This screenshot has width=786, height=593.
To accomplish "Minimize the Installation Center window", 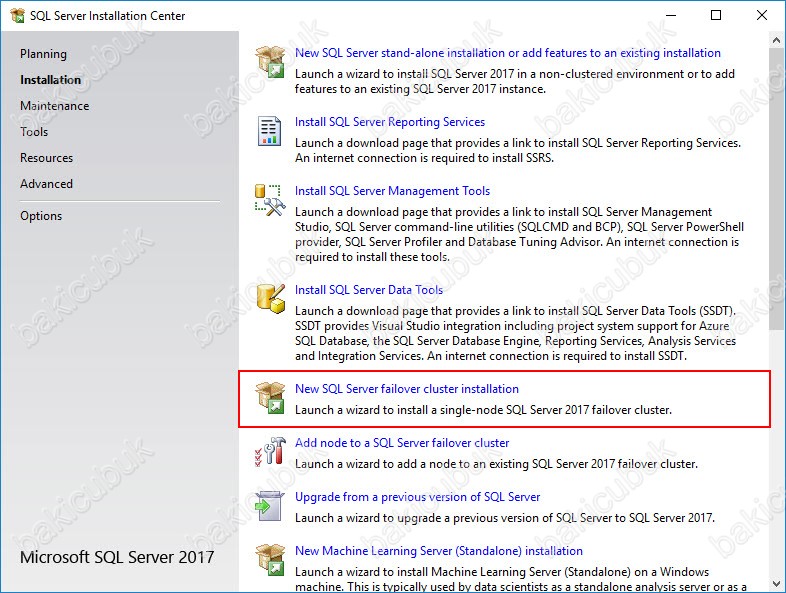I will point(671,15).
